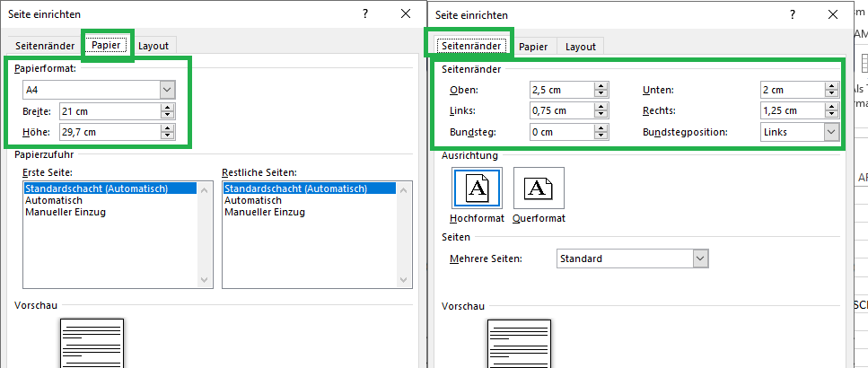Viewport: 868px width, 368px height.
Task: Click the Unten margin field showing 2 cm
Action: 790,90
